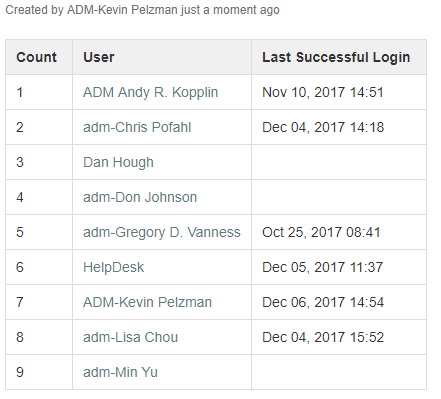
Task: Select the Dec 05, 2017 11:37 cell
Action: point(339,267)
